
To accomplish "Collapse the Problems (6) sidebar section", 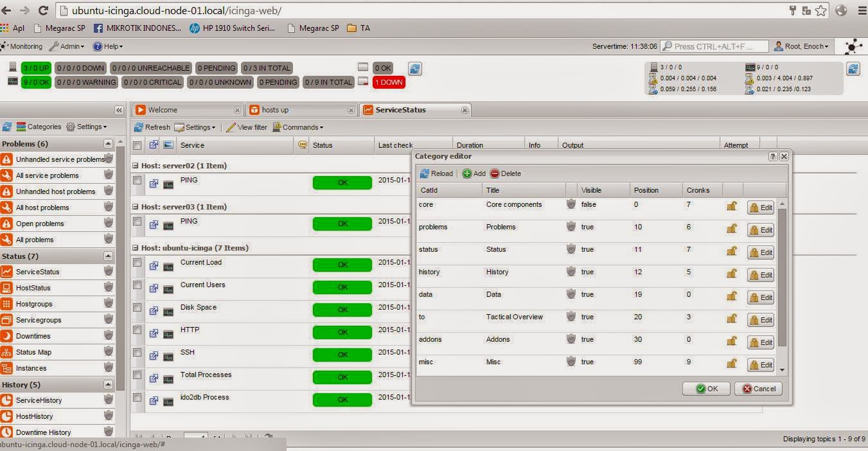I will coord(108,144).
